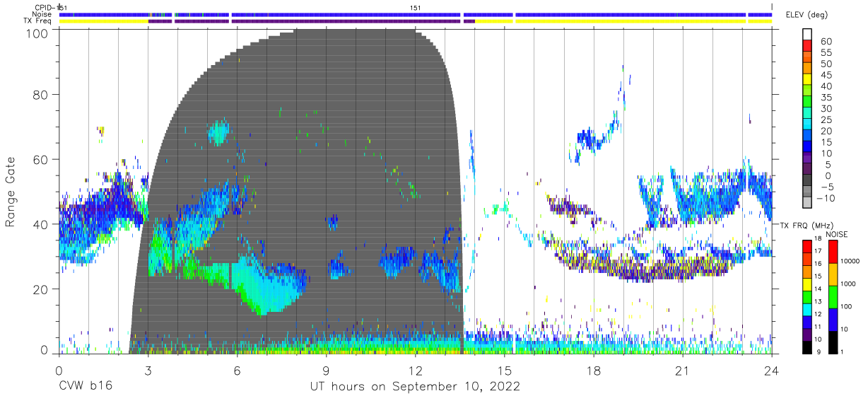Click the yellow 40–45 segment on ELEV colorbar
The height and width of the screenshot is (401, 868).
(x=807, y=80)
